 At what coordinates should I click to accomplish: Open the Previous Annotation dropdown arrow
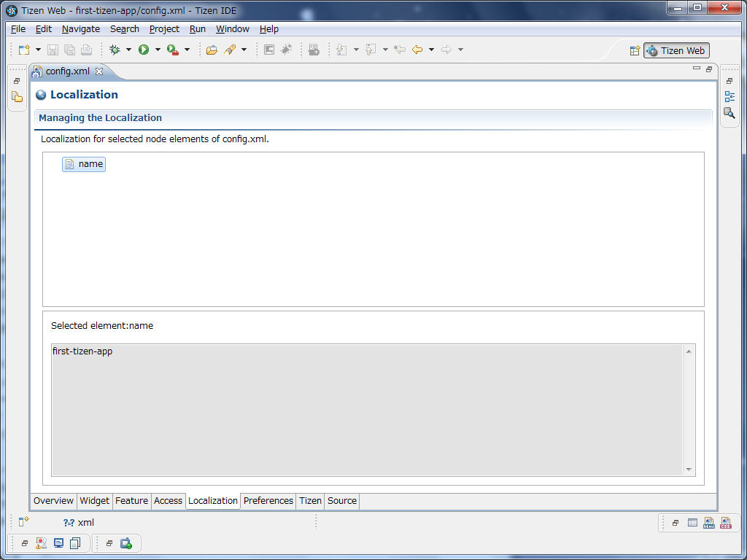point(385,50)
